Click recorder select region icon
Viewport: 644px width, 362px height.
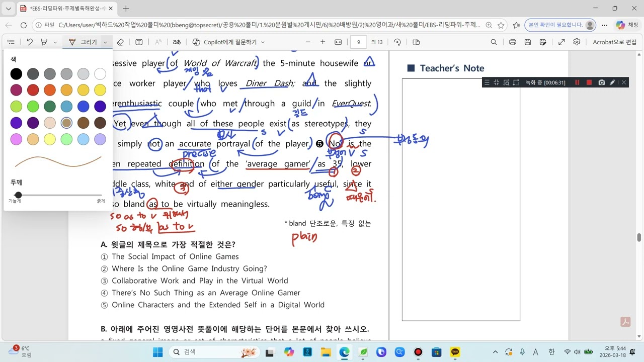click(516, 82)
